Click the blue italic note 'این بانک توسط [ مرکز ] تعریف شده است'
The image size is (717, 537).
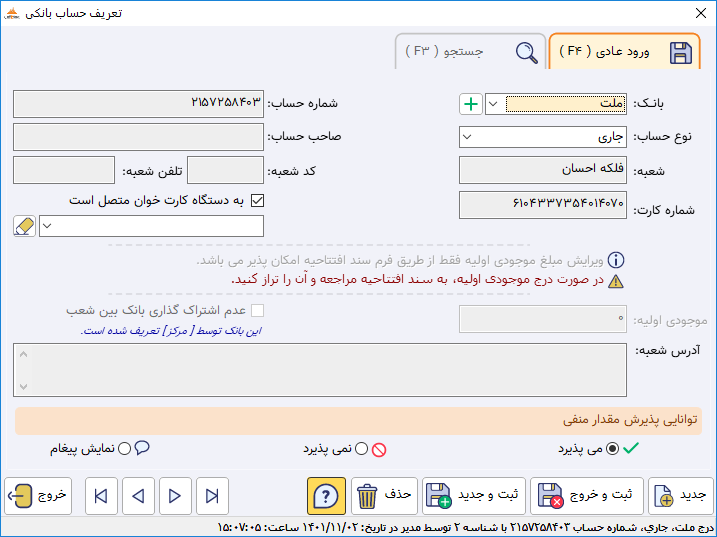click(171, 331)
